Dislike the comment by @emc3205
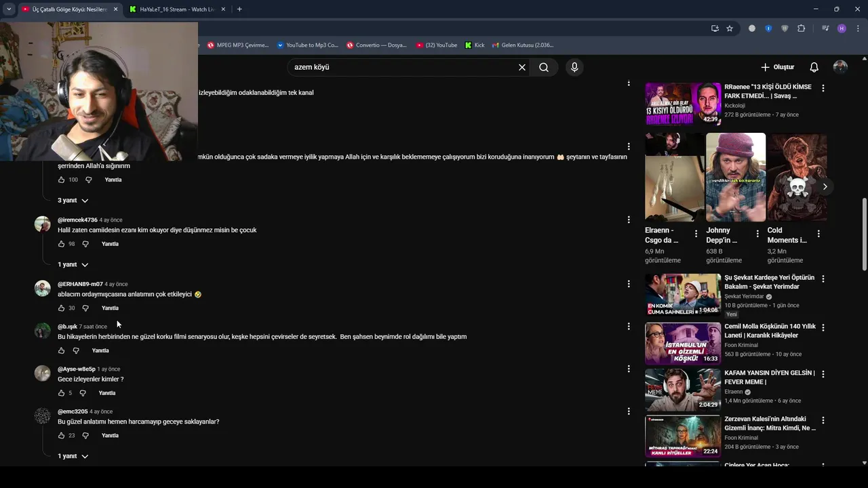This screenshot has height=488, width=868. pyautogui.click(x=85, y=436)
